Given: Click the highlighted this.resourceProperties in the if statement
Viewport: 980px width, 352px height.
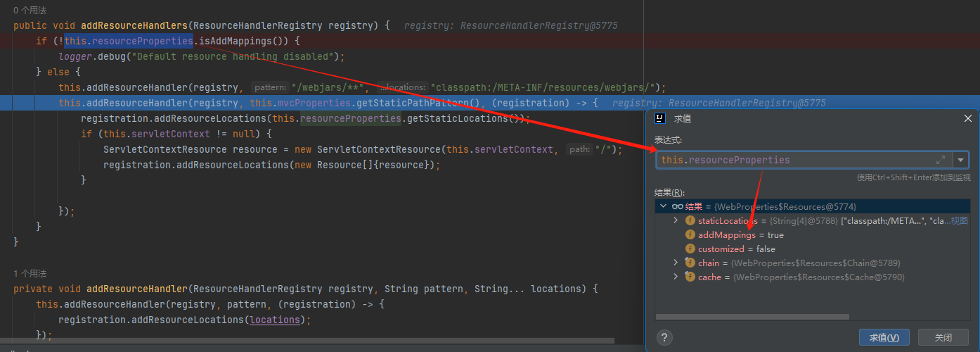Looking at the screenshot, I should click(x=129, y=41).
